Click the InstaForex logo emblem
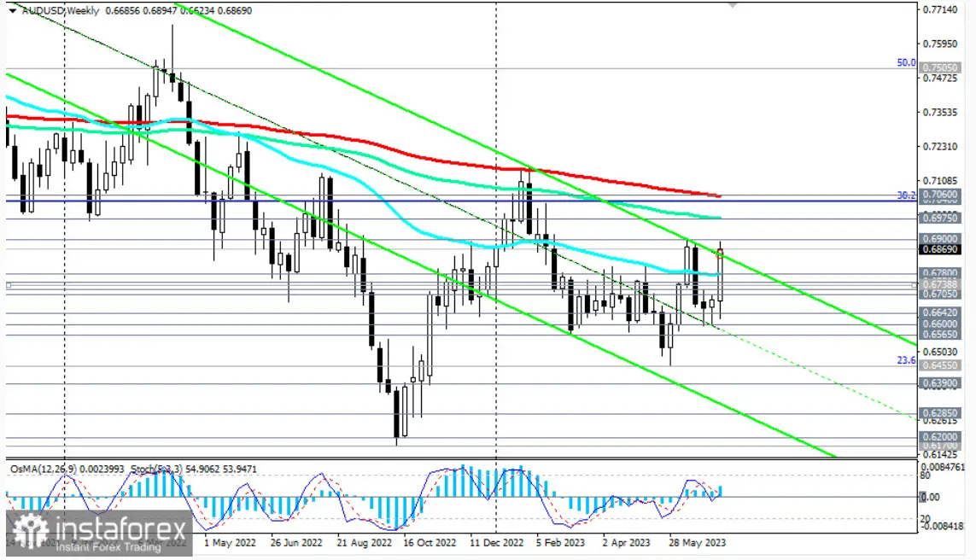 click(30, 531)
